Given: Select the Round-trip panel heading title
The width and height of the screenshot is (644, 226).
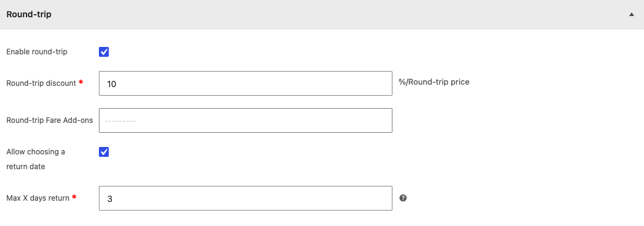Looking at the screenshot, I should (29, 14).
